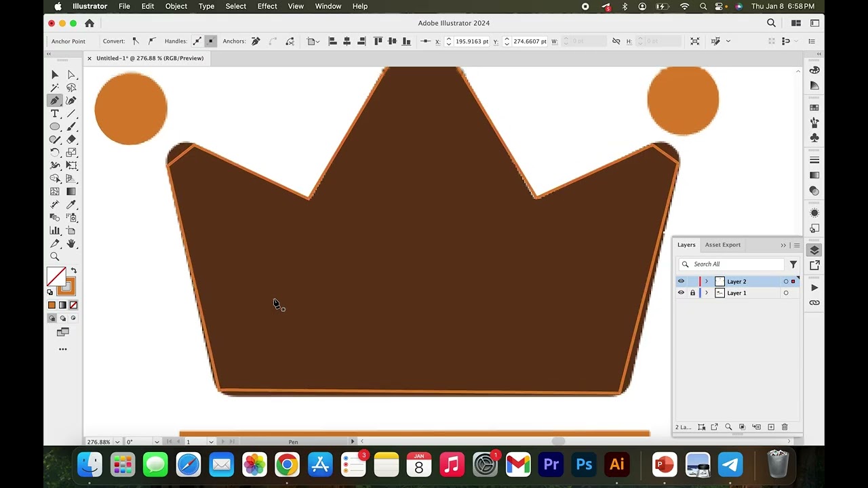Expand Layer 2 sublayers

(x=706, y=281)
